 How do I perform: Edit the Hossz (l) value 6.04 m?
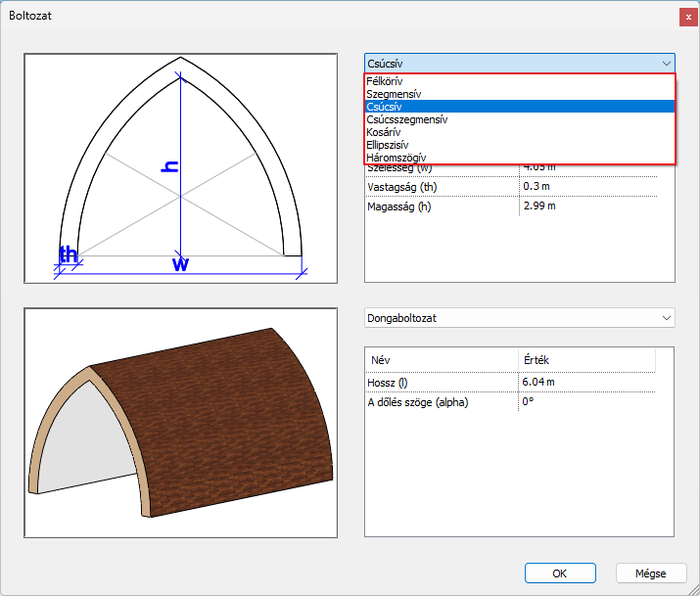[539, 382]
